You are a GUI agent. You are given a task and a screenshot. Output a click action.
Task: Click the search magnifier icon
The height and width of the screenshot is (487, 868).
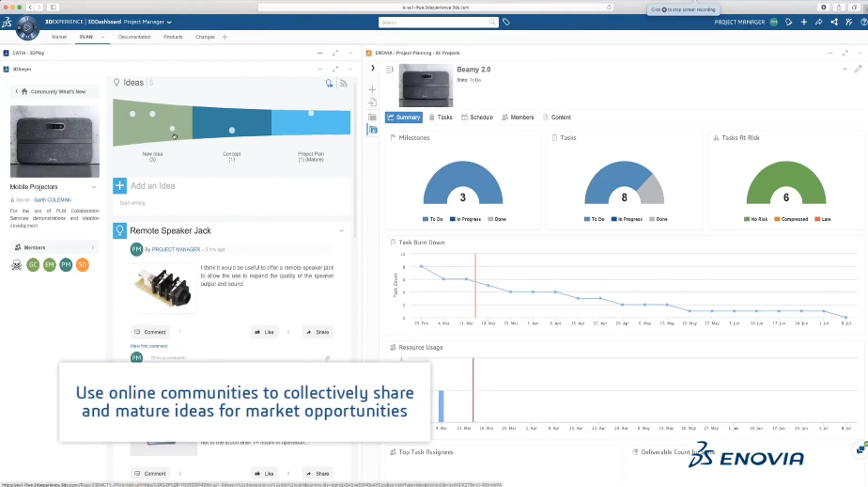[492, 23]
